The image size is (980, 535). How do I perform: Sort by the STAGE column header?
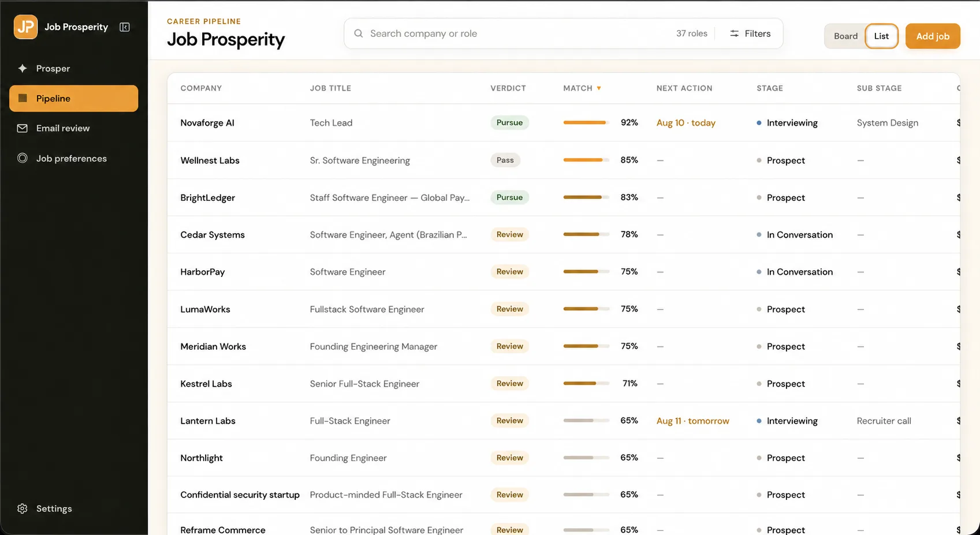click(770, 88)
